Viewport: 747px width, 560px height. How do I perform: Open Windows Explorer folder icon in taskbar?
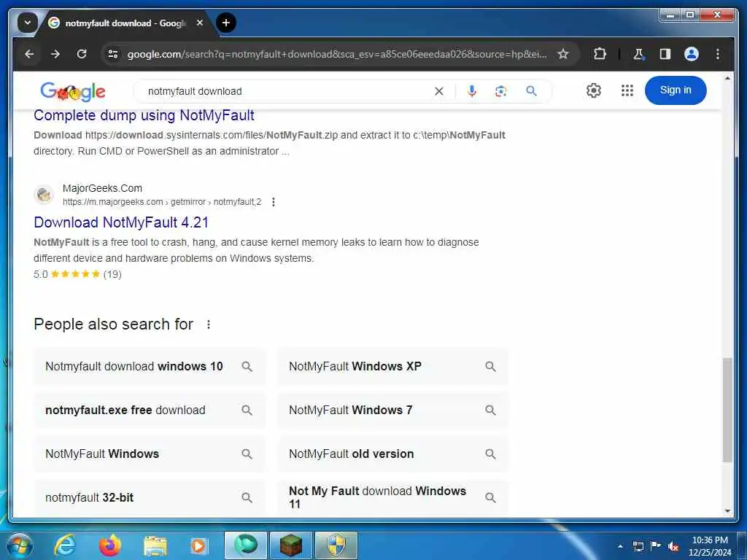tap(155, 545)
